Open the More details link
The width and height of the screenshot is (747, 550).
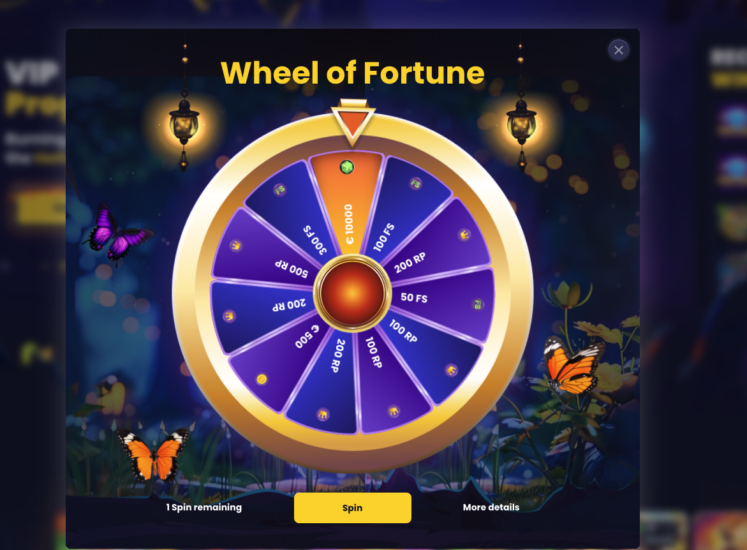click(491, 508)
